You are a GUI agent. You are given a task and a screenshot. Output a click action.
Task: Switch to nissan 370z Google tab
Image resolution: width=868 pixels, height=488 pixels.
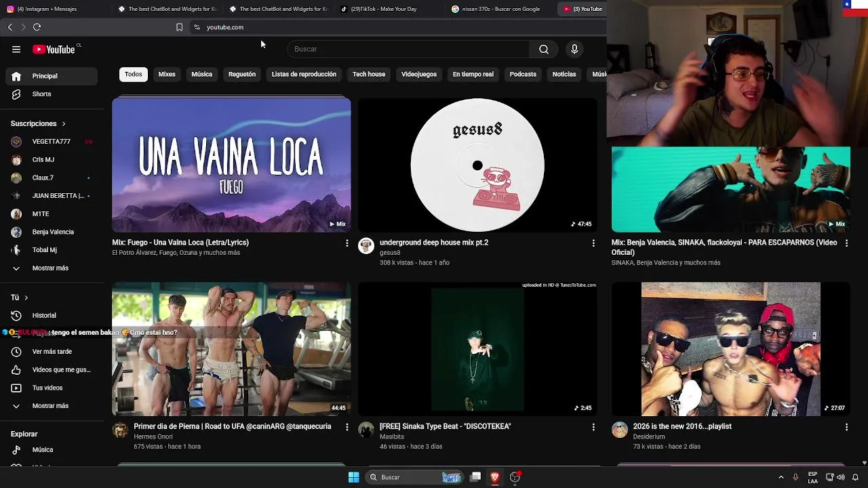[x=500, y=9]
